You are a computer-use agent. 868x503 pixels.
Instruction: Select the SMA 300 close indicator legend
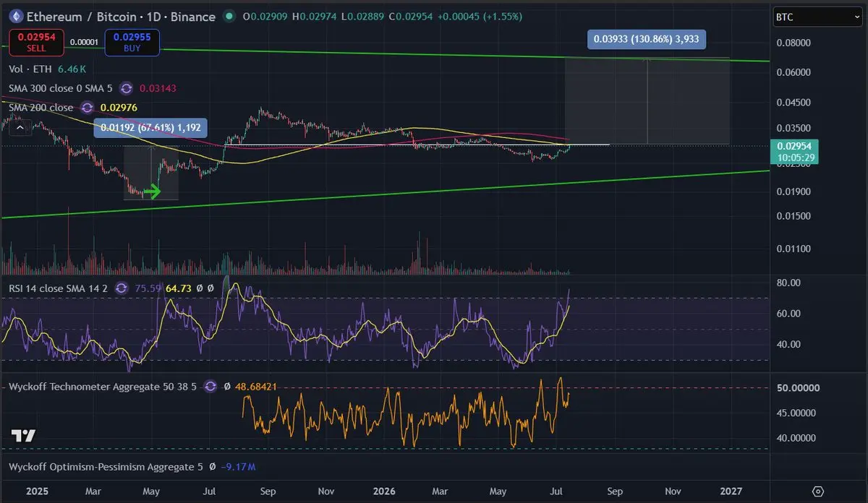(x=61, y=87)
